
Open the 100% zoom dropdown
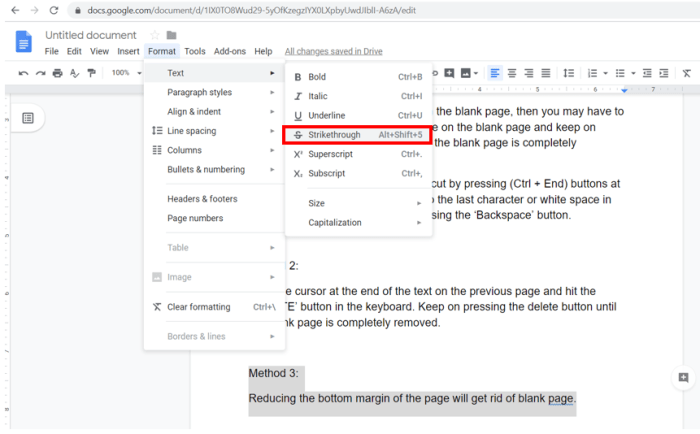pos(126,72)
